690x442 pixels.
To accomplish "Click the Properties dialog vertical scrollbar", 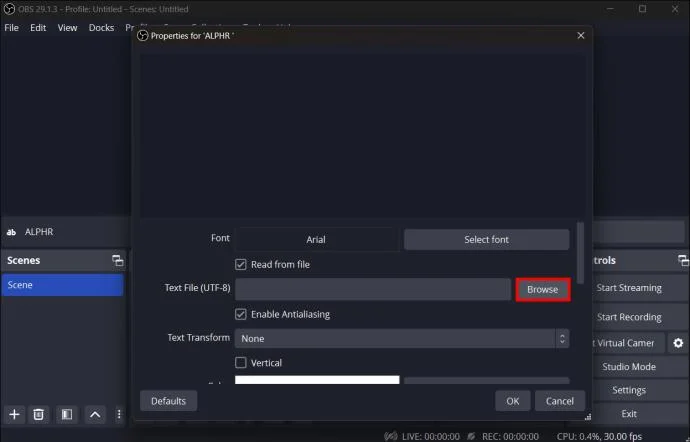I will click(x=580, y=253).
